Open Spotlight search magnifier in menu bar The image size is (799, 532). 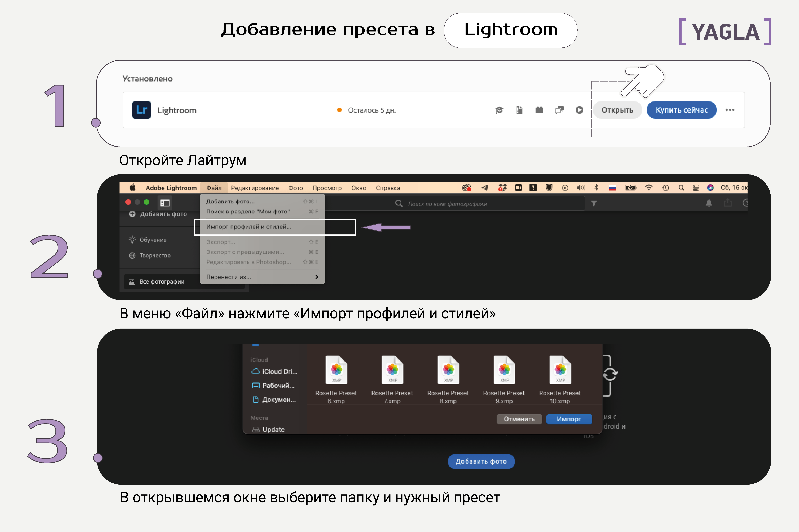point(681,188)
